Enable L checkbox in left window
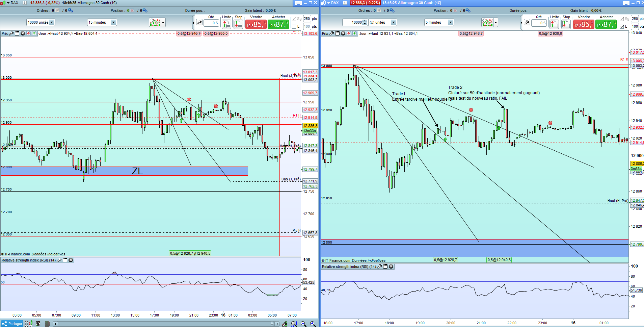This screenshot has width=644, height=327. click(294, 26)
